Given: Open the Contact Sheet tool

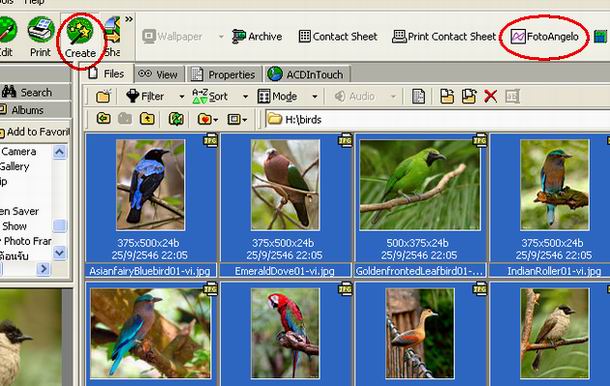Looking at the screenshot, I should click(338, 37).
